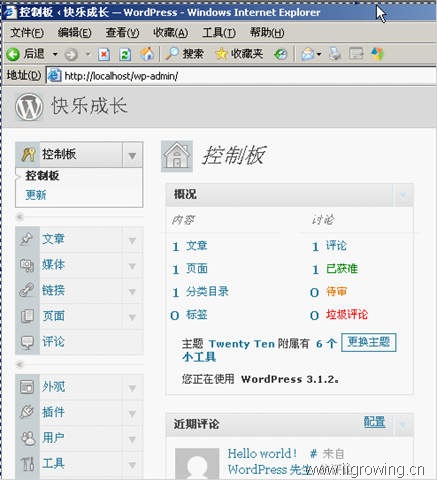Image resolution: width=437 pixels, height=480 pixels.
Task: Click the 标签 tags link in 概况
Action: pos(197,314)
